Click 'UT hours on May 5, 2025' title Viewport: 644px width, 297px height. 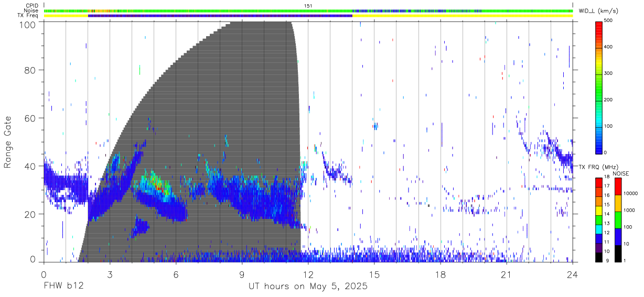tap(308, 286)
